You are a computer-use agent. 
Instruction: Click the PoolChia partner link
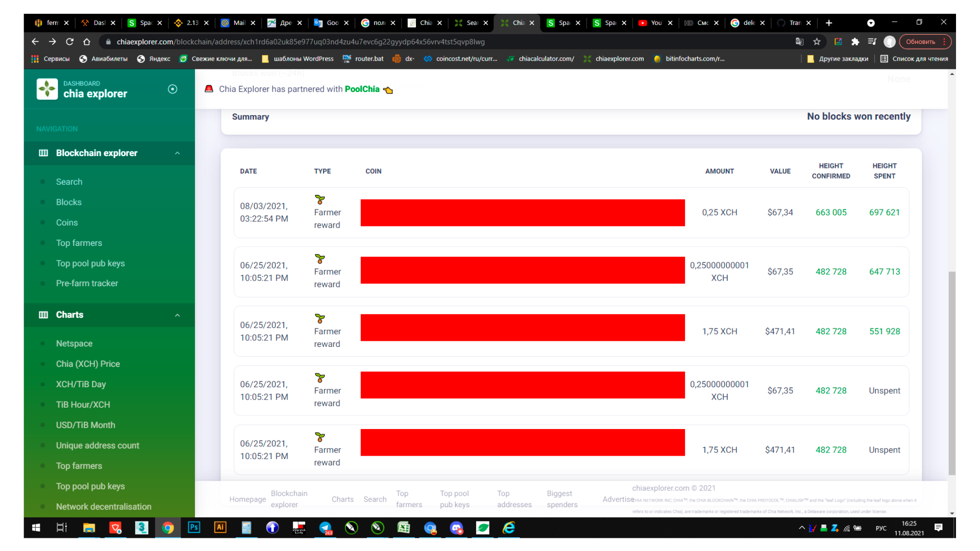362,89
